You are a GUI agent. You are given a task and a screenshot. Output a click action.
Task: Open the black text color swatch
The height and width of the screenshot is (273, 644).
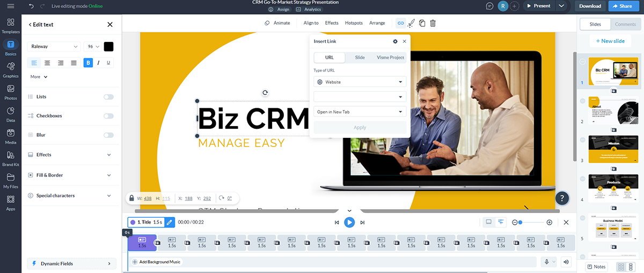coord(109,47)
